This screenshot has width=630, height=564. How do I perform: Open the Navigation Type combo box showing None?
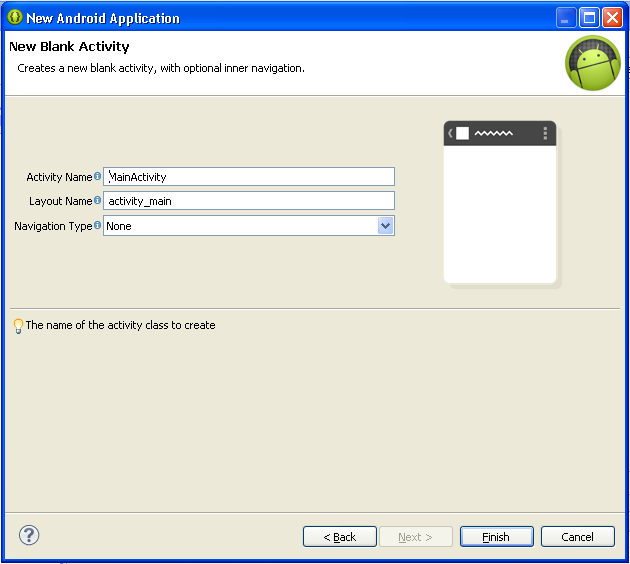tap(249, 226)
